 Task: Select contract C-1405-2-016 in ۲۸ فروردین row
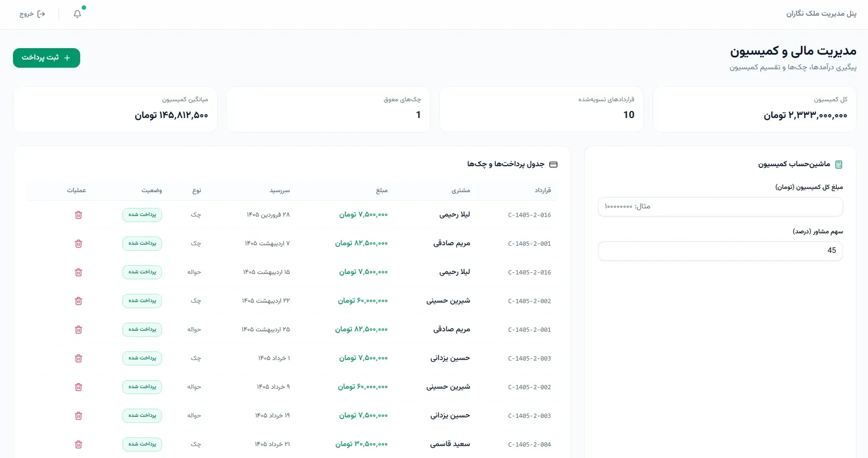(530, 215)
